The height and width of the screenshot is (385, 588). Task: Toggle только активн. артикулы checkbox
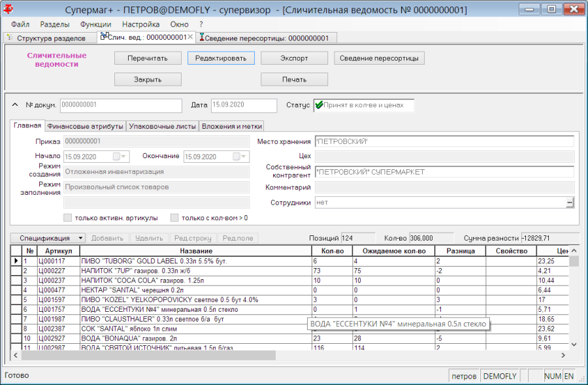pyautogui.click(x=67, y=218)
